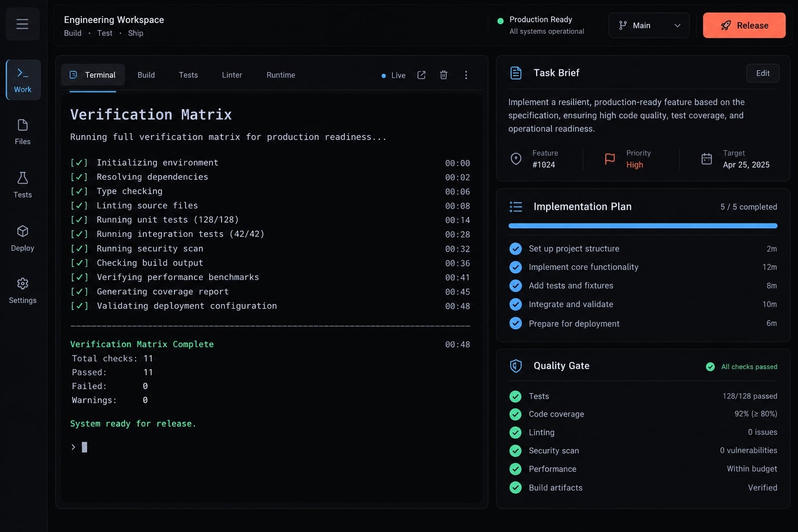Open the Tests tab in panel
This screenshot has height=532, width=798.
[188, 75]
